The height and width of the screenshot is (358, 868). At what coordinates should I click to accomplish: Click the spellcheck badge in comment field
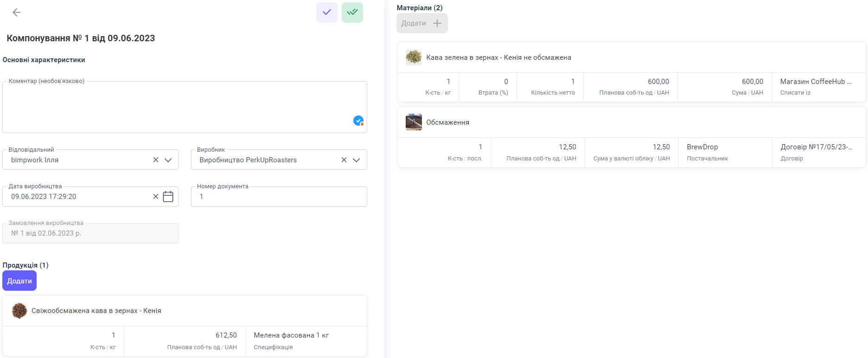[358, 121]
